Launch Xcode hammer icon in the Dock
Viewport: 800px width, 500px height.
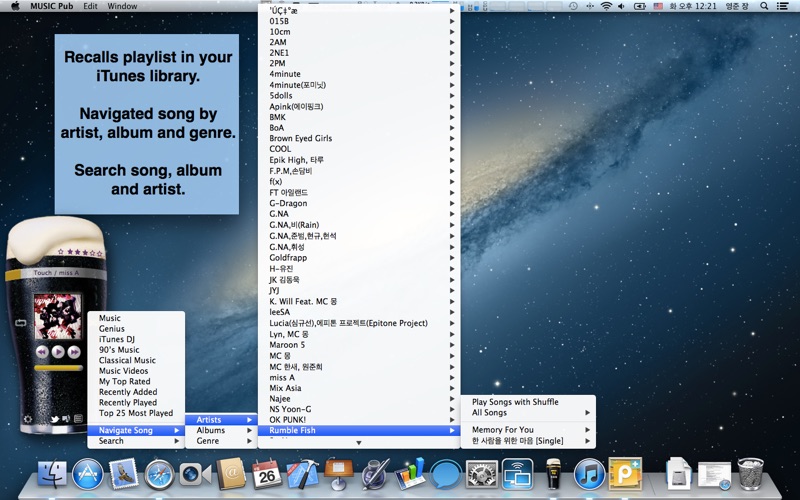(302, 474)
